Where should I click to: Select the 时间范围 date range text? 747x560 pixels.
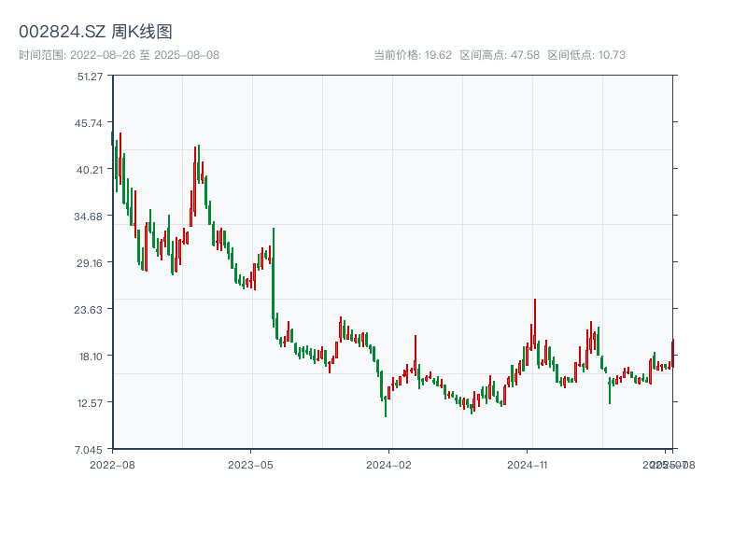pyautogui.click(x=119, y=55)
